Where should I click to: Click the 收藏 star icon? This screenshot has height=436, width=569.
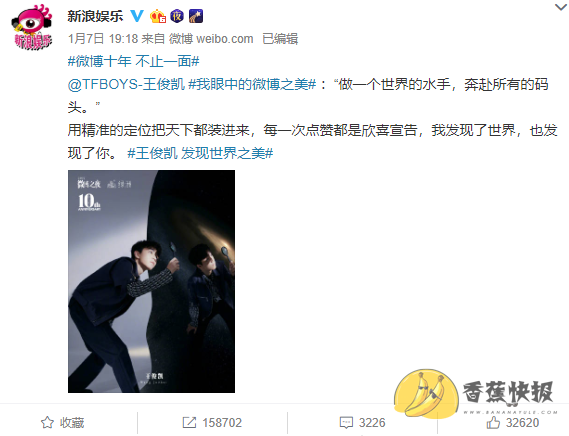tap(47, 423)
